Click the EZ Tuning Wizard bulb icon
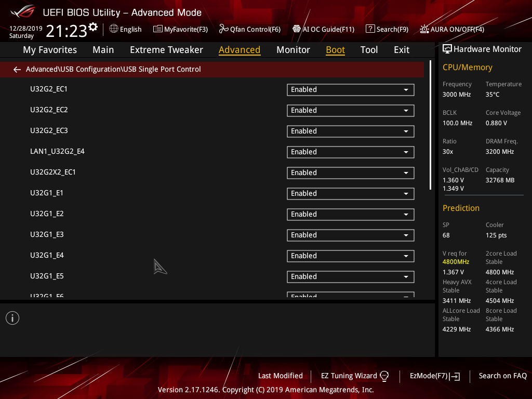 [x=384, y=376]
